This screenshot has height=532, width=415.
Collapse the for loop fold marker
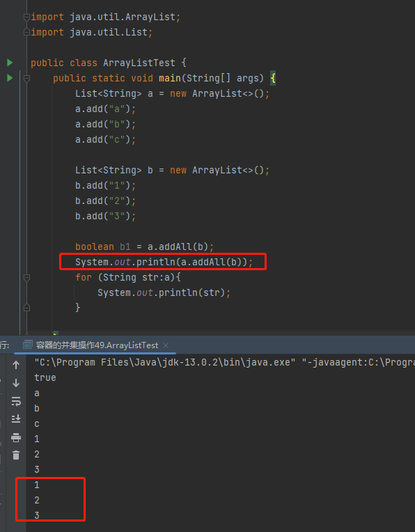tap(26, 278)
